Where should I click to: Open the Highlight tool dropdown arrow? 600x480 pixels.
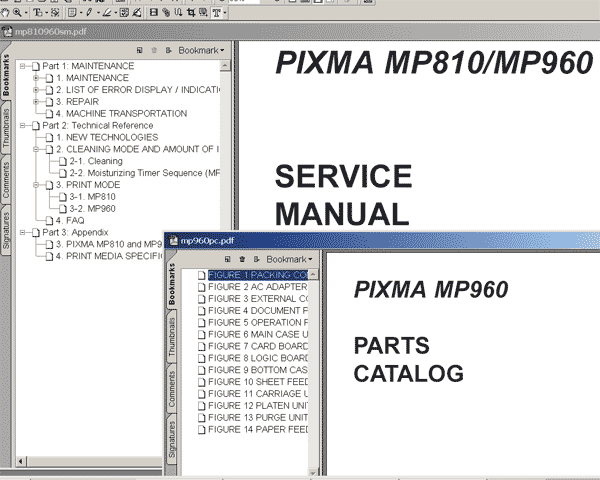point(116,13)
